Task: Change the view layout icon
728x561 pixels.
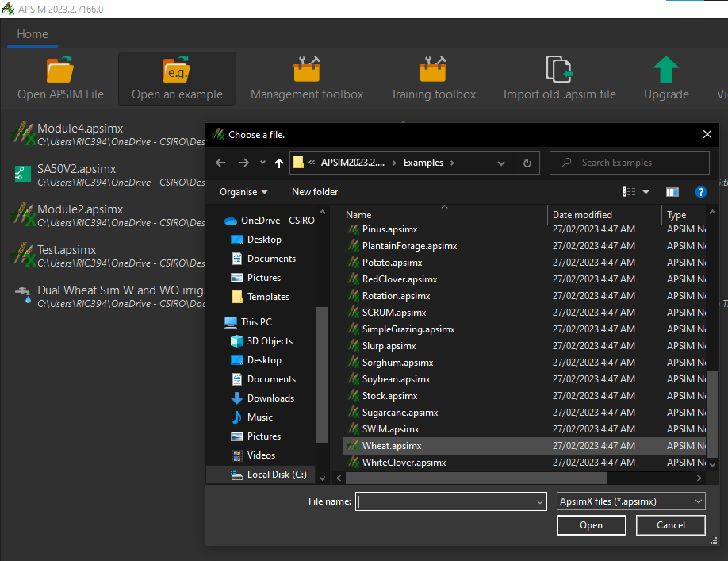Action: pyautogui.click(x=629, y=192)
